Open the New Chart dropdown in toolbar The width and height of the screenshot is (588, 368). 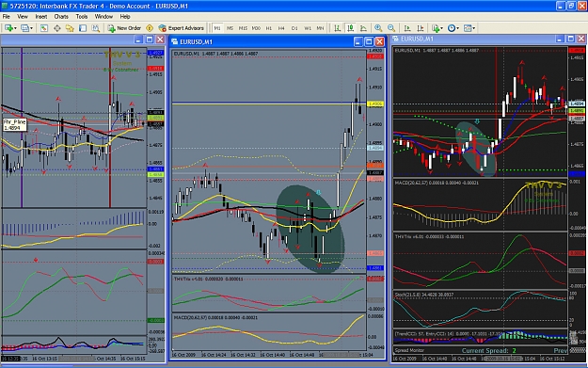10,28
